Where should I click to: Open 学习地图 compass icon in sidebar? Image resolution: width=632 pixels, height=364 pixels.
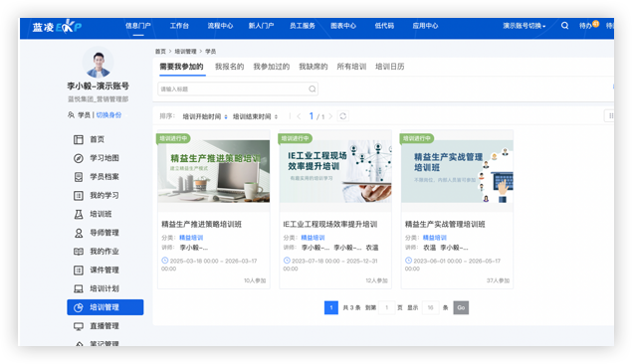click(79, 158)
